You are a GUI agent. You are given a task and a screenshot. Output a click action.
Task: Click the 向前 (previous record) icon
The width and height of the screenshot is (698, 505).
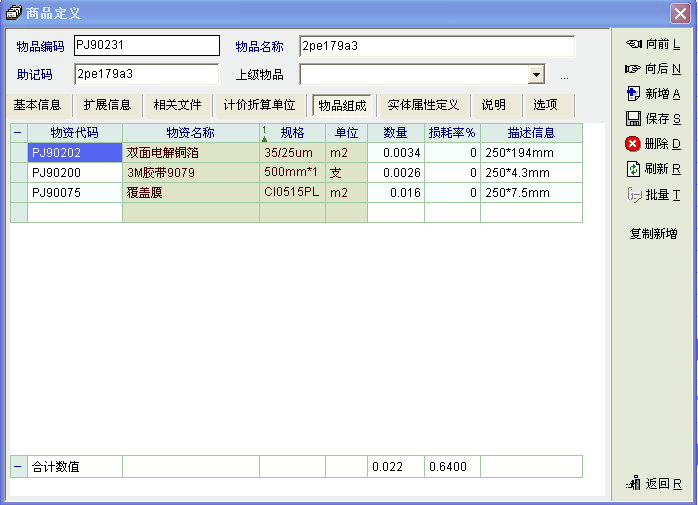coord(632,44)
